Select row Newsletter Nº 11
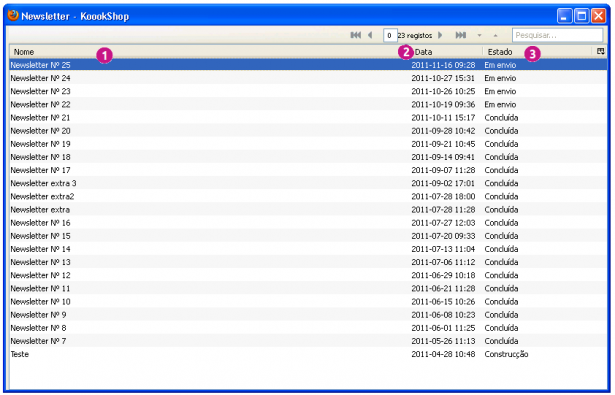The width and height of the screenshot is (615, 395). pos(308,288)
